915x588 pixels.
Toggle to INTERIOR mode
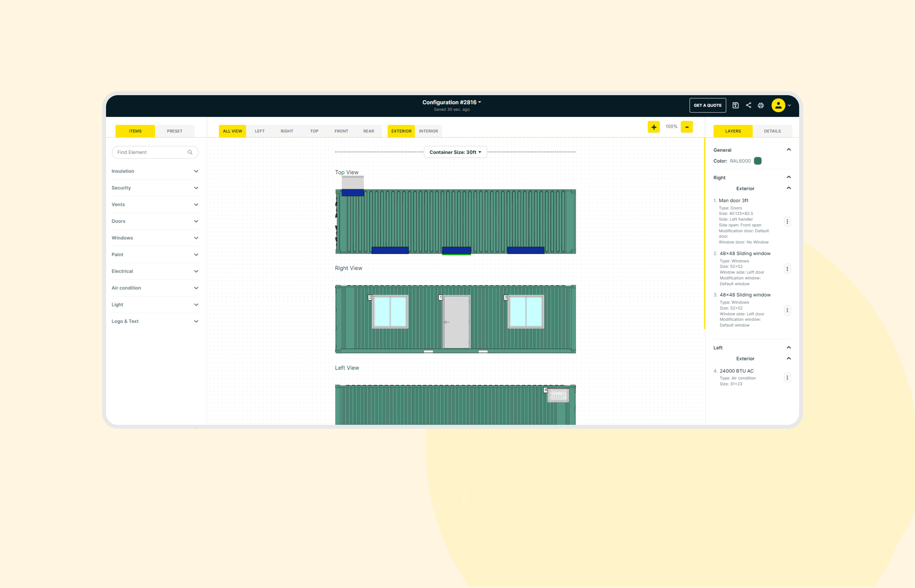point(428,131)
